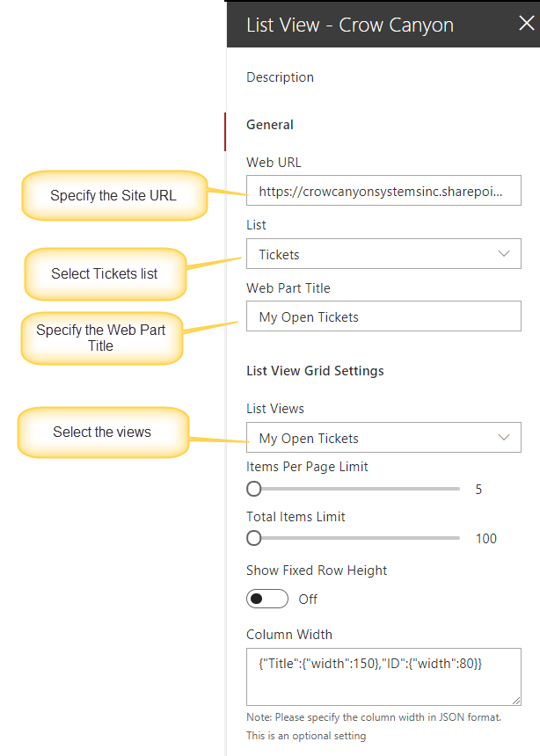Click the Select the views callout
540x756 pixels.
click(103, 432)
